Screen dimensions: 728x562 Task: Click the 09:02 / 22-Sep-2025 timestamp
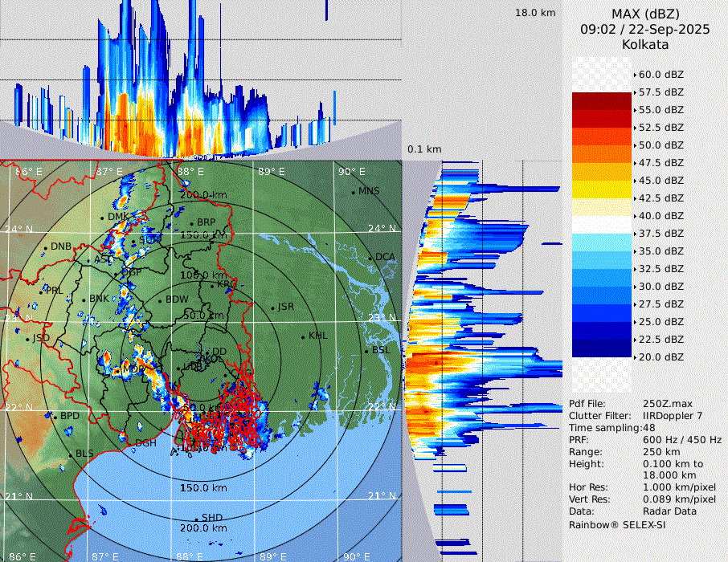644,29
